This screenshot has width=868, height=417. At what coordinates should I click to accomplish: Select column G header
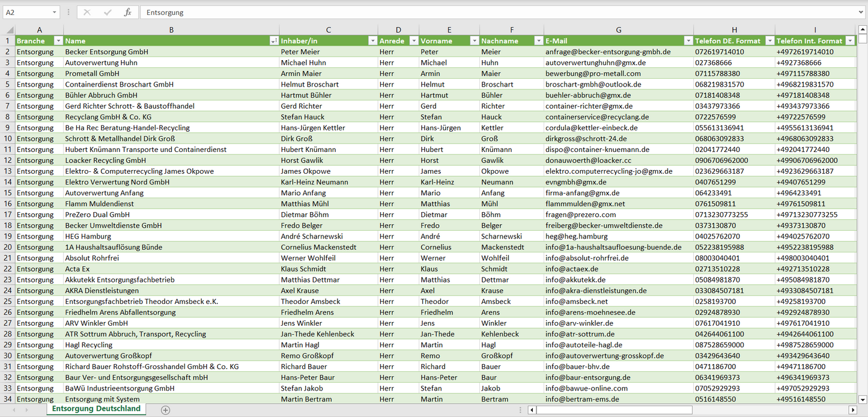click(x=618, y=30)
